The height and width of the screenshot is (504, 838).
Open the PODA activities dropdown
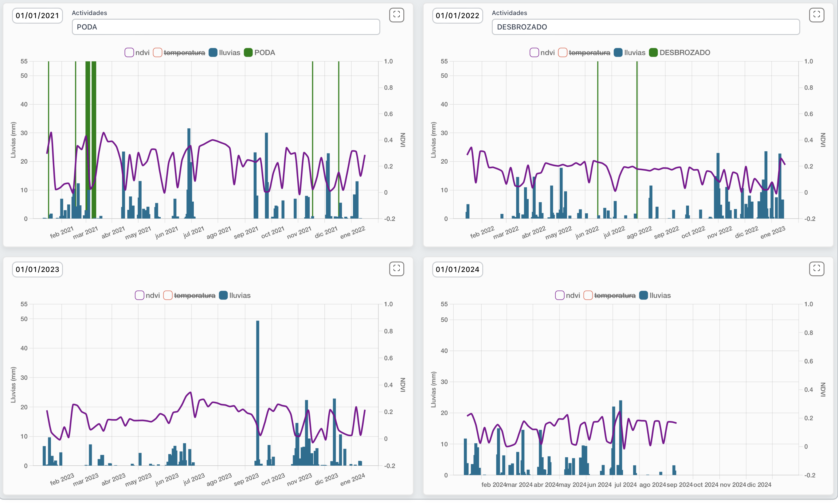pos(226,27)
